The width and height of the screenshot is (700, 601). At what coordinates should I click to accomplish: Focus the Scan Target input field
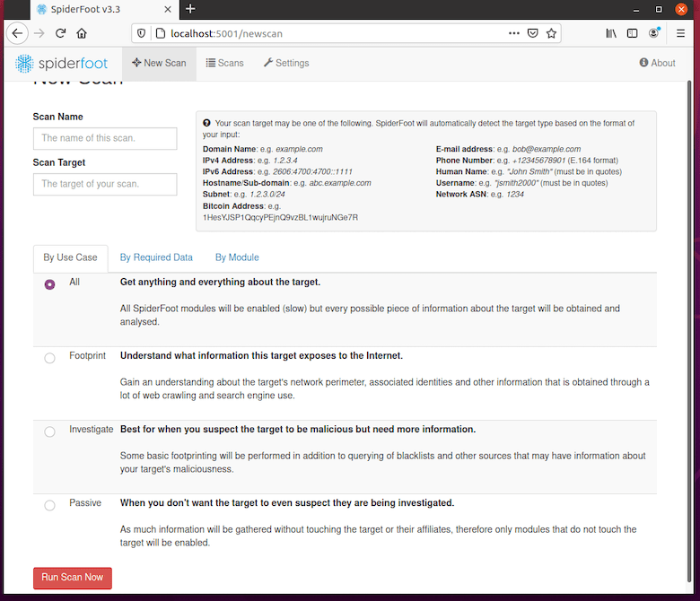click(105, 184)
